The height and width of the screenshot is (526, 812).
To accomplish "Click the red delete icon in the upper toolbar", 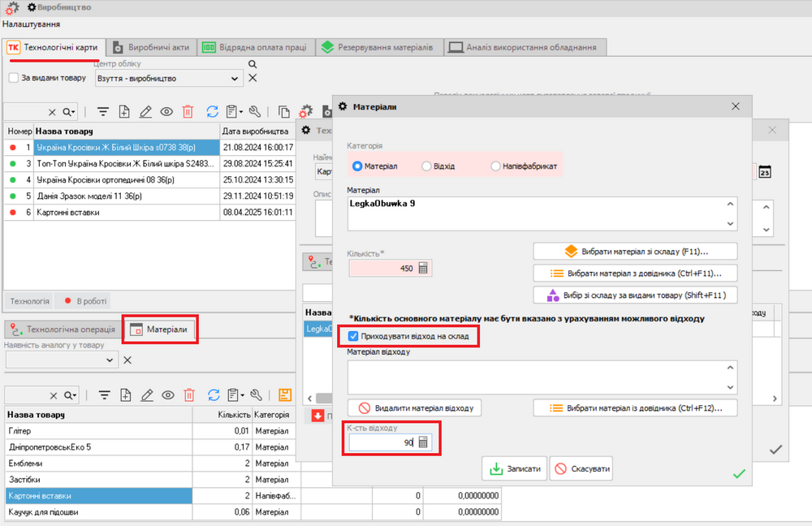I will click(188, 112).
